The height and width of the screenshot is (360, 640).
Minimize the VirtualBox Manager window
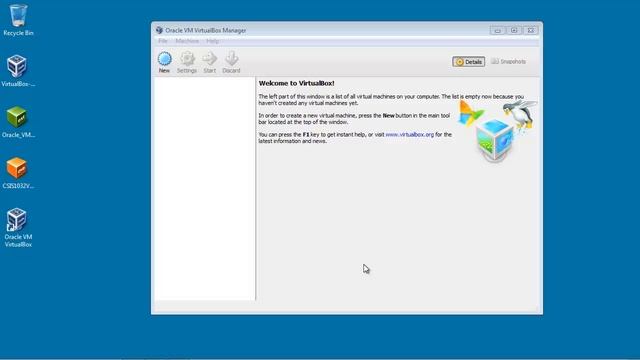click(x=497, y=30)
